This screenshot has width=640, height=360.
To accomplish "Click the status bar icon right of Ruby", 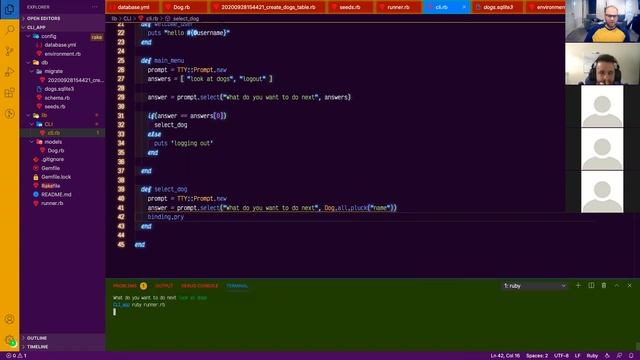I will (x=607, y=356).
